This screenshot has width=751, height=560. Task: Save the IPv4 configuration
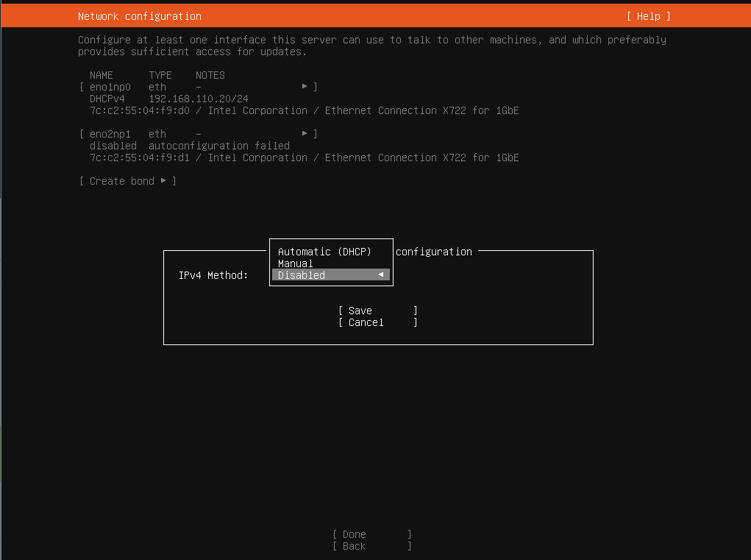click(x=360, y=311)
